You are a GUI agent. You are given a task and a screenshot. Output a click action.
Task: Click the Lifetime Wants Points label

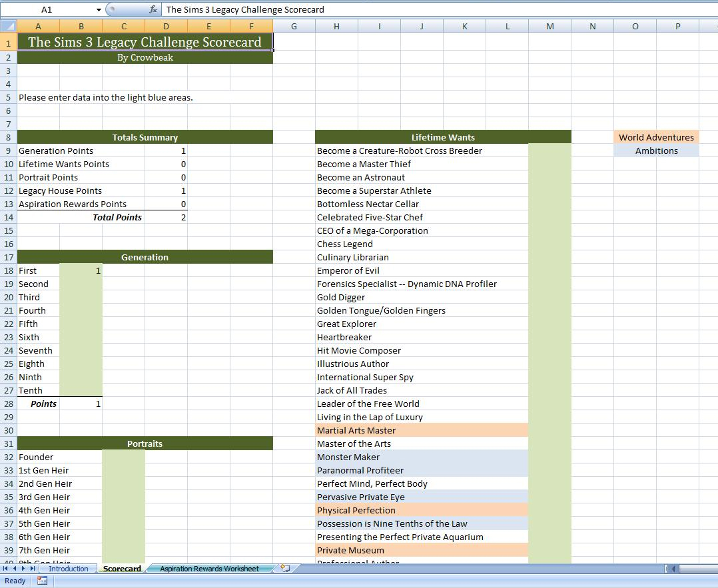64,164
